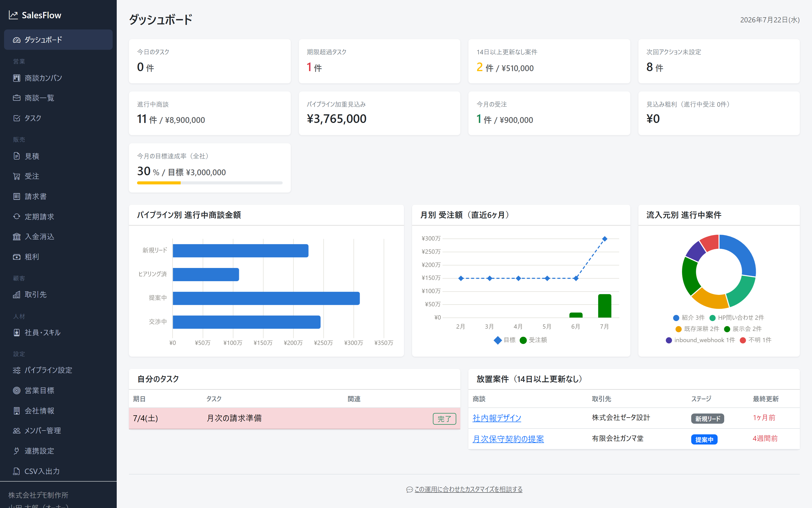The height and width of the screenshot is (508, 812).
Task: Click the 新規リード stage badge
Action: (707, 419)
